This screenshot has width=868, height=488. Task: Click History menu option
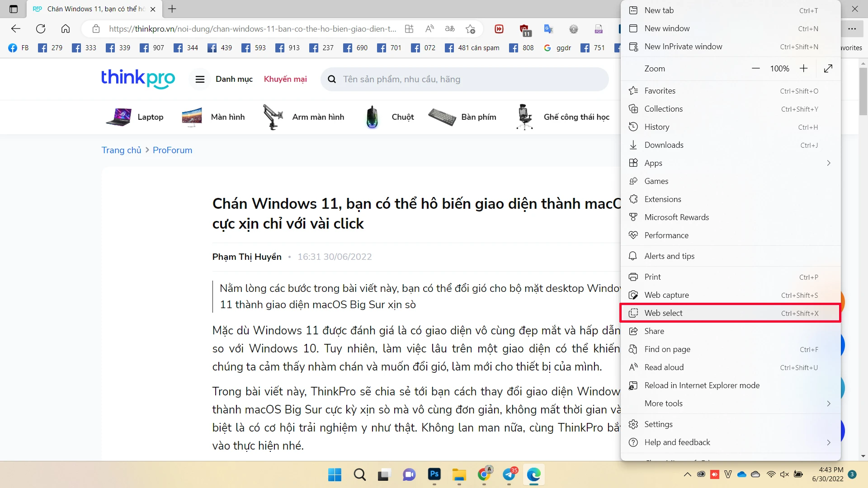click(657, 127)
